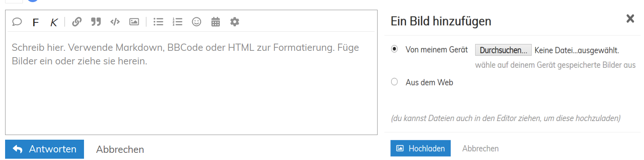Click the speech bubble whisper icon
Screen dimensions: 644x160
pyautogui.click(x=17, y=22)
